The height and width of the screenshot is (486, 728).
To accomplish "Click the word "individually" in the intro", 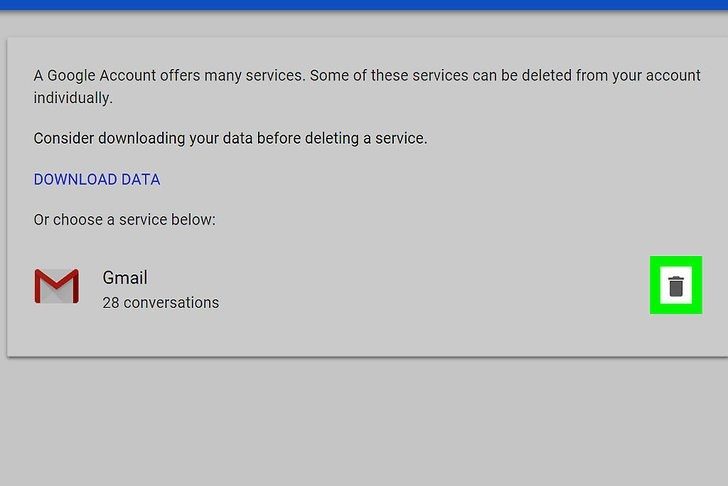I will click(73, 98).
